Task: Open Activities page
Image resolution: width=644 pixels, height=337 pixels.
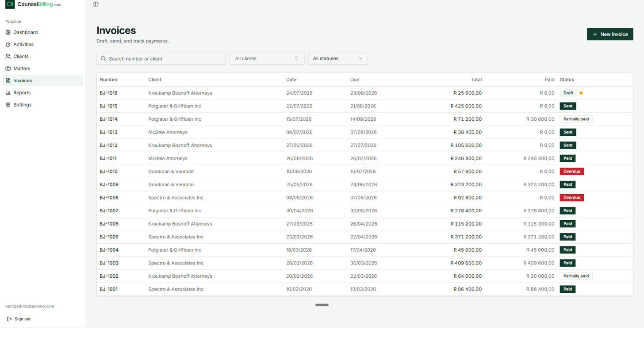Action: pyautogui.click(x=42, y=44)
